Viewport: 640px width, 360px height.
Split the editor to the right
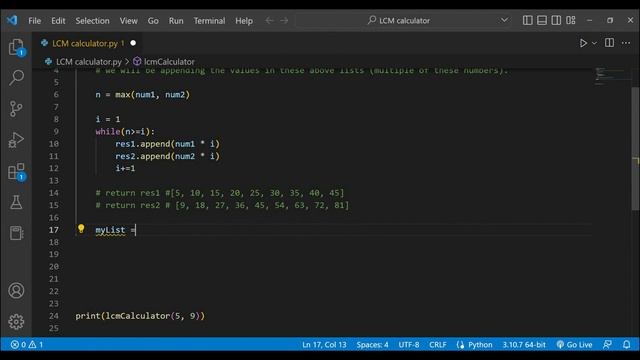[609, 43]
